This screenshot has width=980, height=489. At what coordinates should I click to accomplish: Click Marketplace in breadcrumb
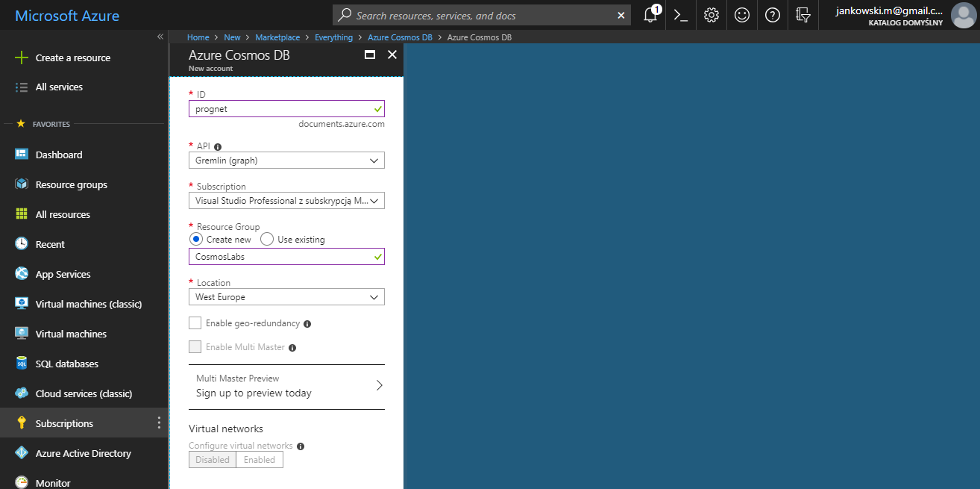277,37
